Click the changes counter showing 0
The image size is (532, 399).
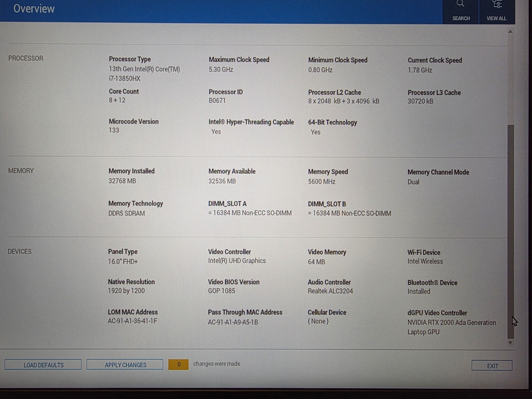(x=179, y=364)
